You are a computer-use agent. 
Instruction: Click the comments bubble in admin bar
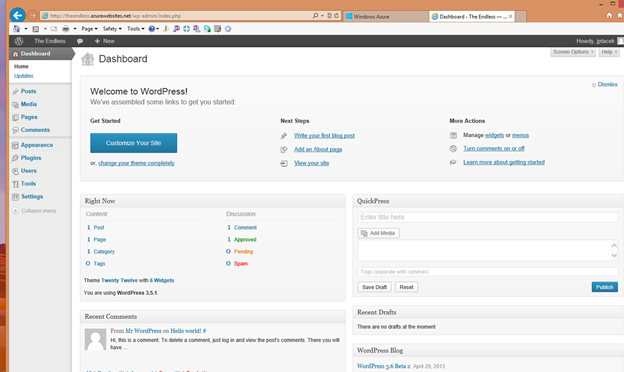(x=80, y=41)
